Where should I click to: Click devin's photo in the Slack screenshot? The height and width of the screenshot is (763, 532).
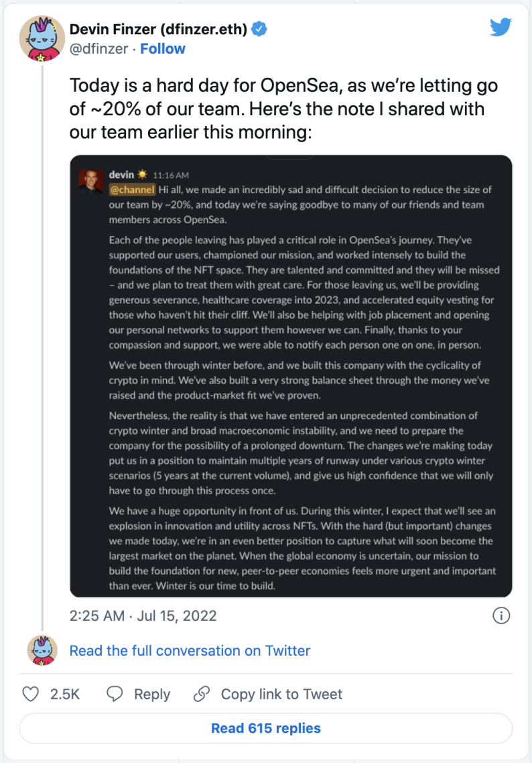click(x=91, y=181)
